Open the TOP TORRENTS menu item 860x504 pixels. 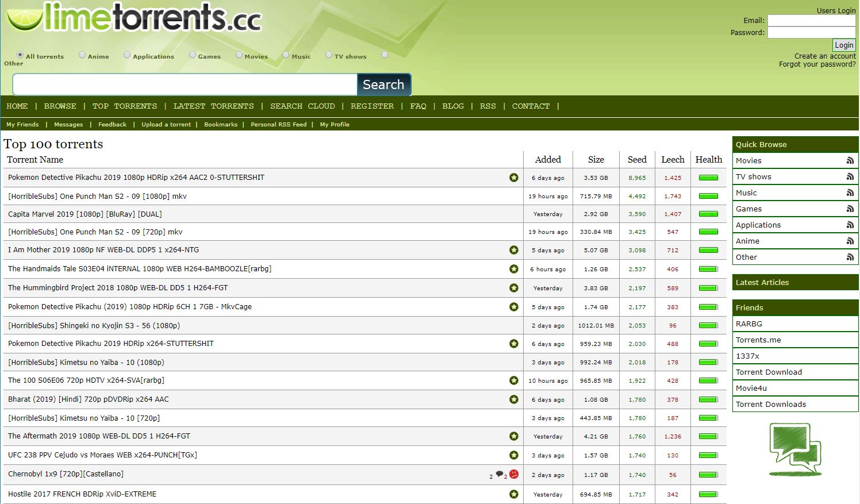click(x=125, y=106)
